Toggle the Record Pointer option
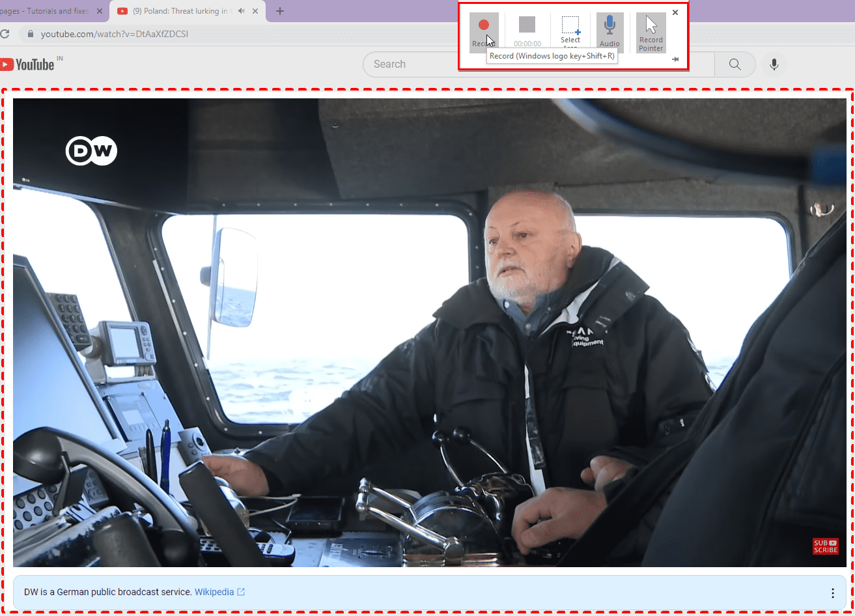 (651, 29)
